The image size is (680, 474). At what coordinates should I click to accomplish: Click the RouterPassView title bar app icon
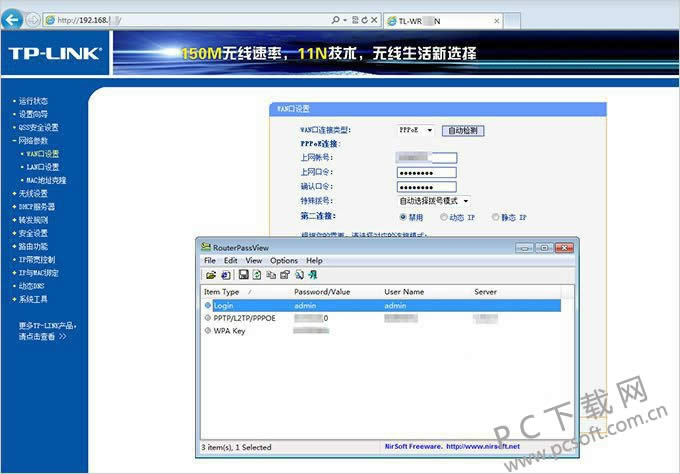(206, 247)
